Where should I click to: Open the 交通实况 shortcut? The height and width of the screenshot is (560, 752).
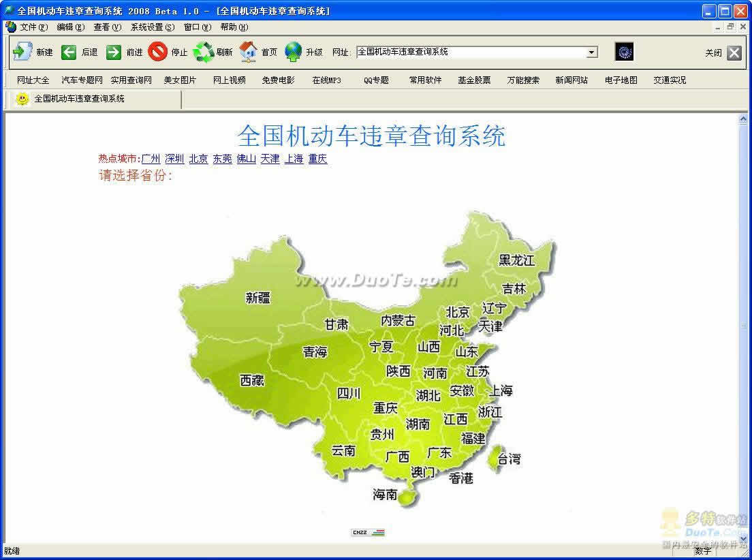point(670,80)
